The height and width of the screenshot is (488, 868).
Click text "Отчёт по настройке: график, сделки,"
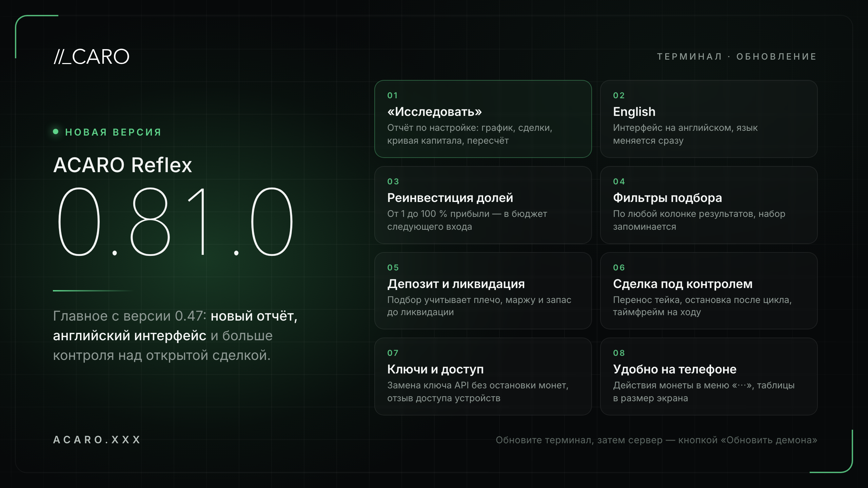[470, 128]
